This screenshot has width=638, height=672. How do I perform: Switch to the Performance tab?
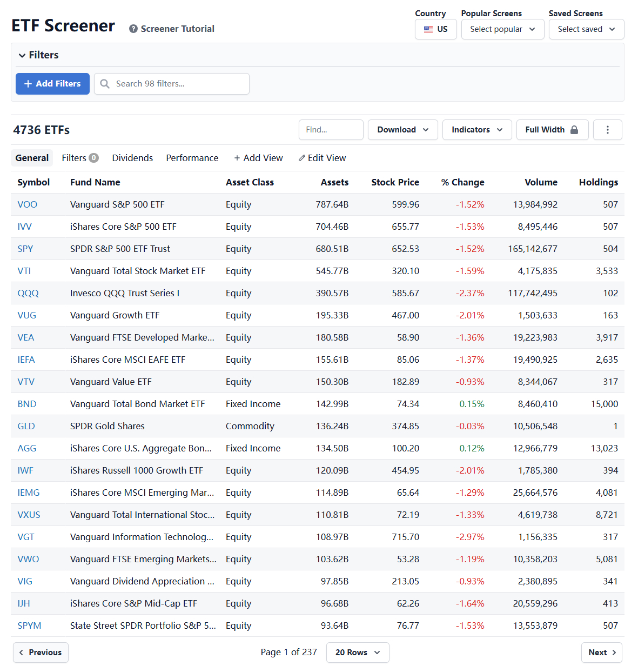192,158
